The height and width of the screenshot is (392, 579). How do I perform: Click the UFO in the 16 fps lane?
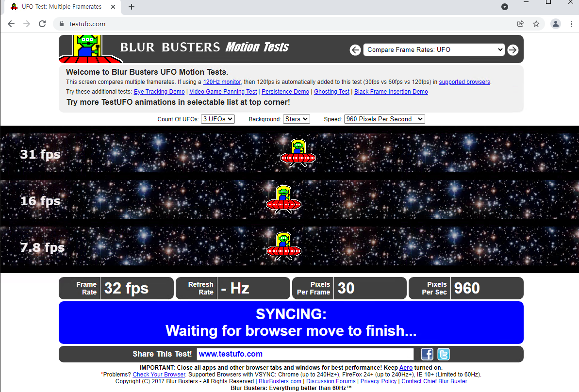283,199
